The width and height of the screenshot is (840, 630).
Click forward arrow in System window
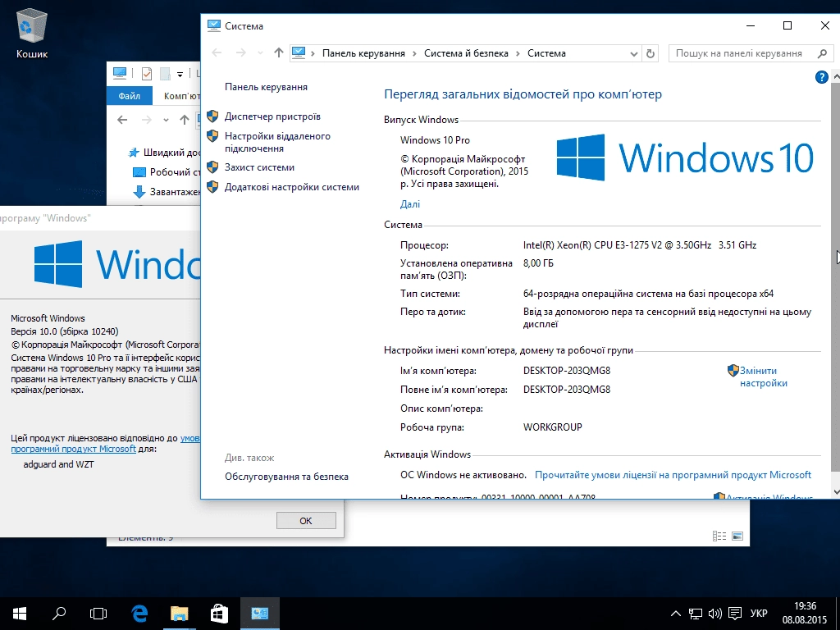point(241,52)
